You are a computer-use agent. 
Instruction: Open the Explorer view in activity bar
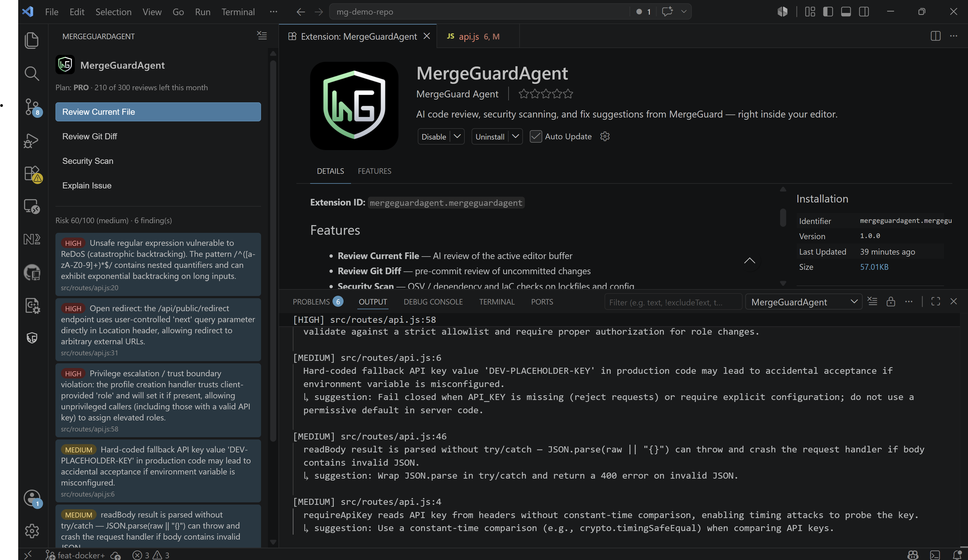coord(31,40)
